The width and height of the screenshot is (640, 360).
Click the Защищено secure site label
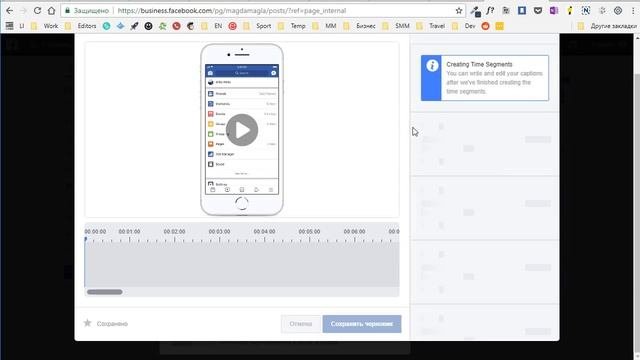(87, 11)
